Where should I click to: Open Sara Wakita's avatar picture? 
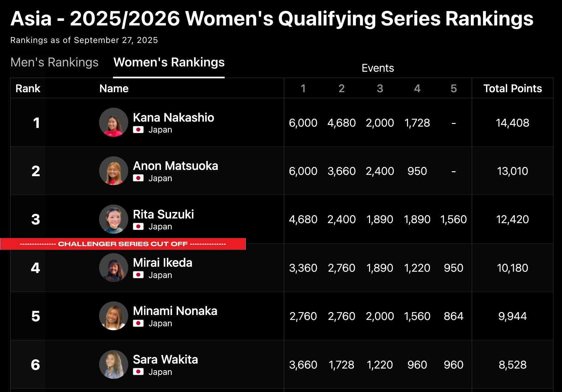tap(113, 364)
